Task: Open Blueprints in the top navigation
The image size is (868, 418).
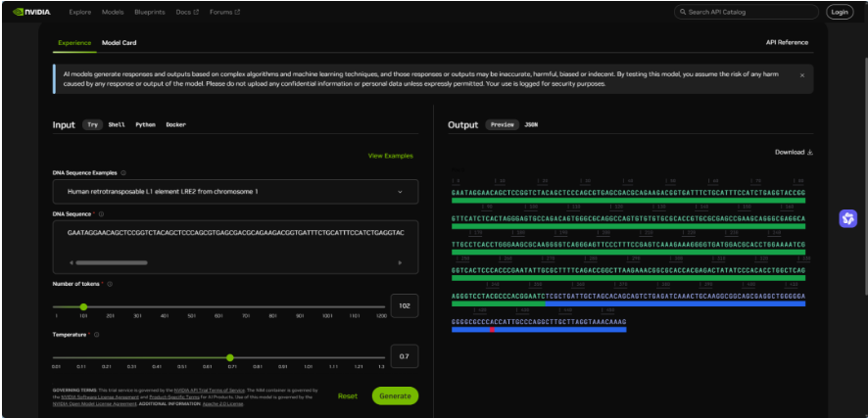Action: pyautogui.click(x=150, y=12)
